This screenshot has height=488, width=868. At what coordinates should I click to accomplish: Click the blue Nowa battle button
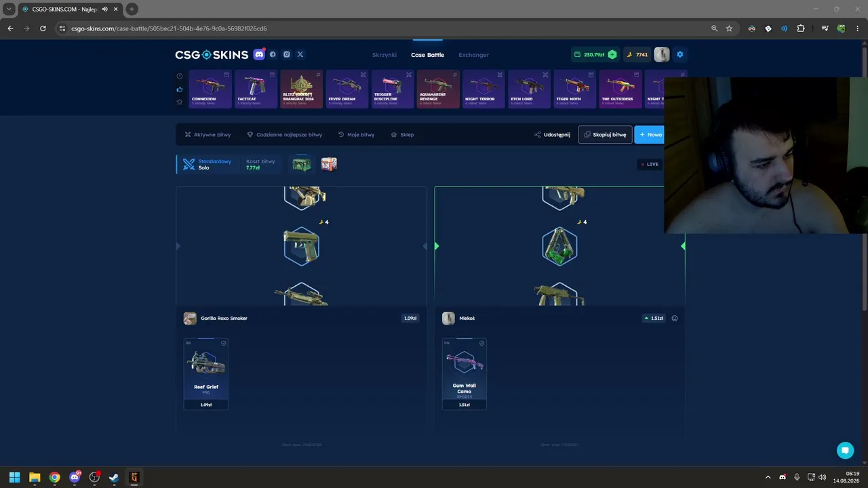coord(649,135)
